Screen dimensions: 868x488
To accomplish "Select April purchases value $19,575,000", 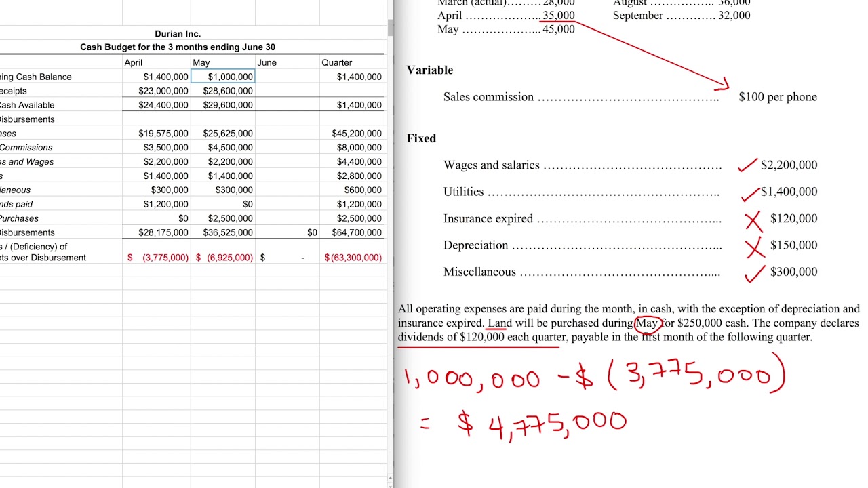I will tap(157, 134).
